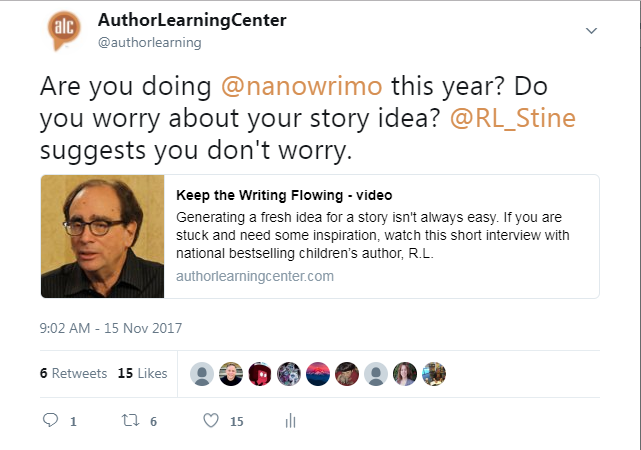Click the reply speech bubble icon
The image size is (641, 450).
51,421
